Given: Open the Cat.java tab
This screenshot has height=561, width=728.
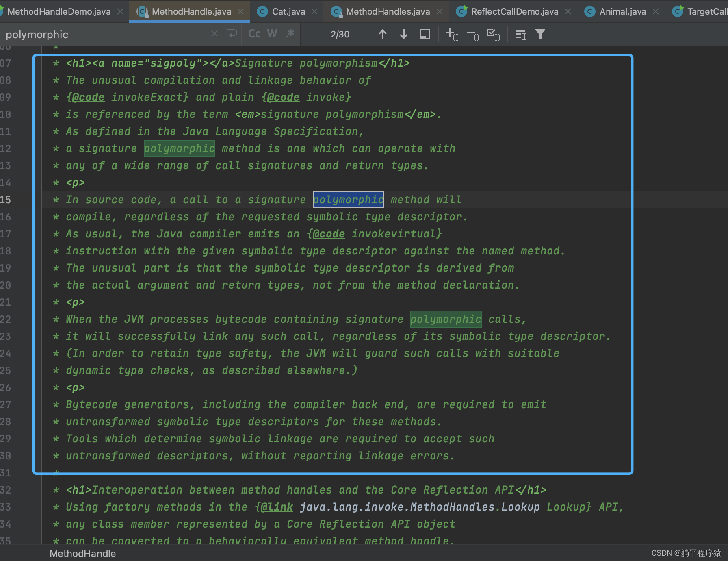Looking at the screenshot, I should pyautogui.click(x=288, y=11).
